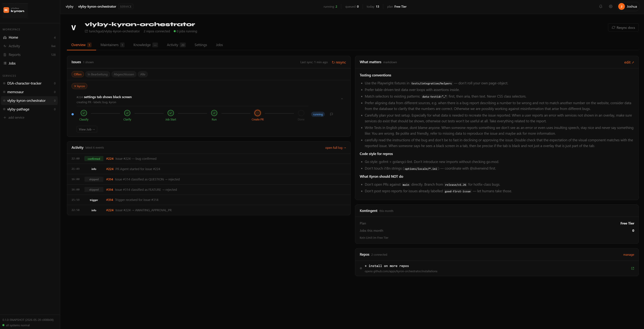Click the Run step check circle
Image resolution: width=644 pixels, height=329 pixels.
214,113
